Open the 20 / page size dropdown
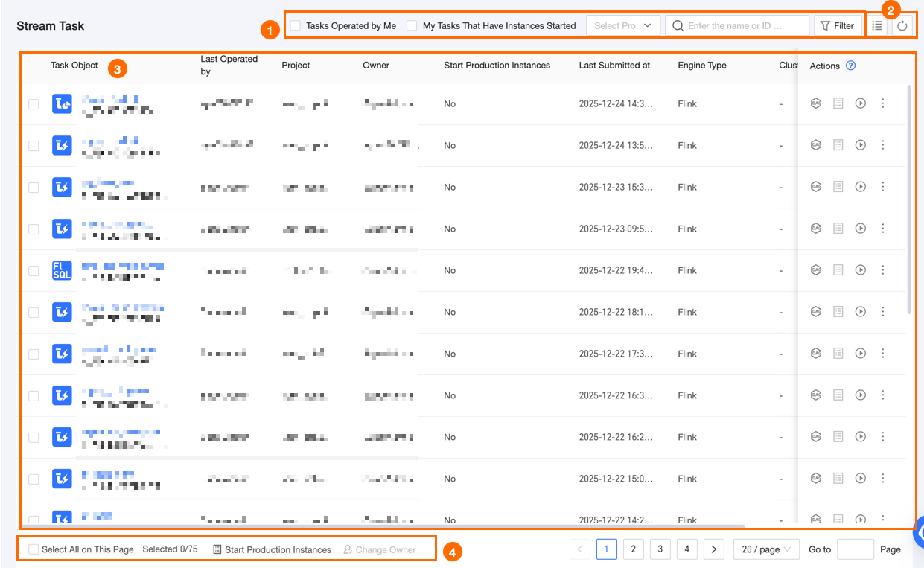 point(767,549)
